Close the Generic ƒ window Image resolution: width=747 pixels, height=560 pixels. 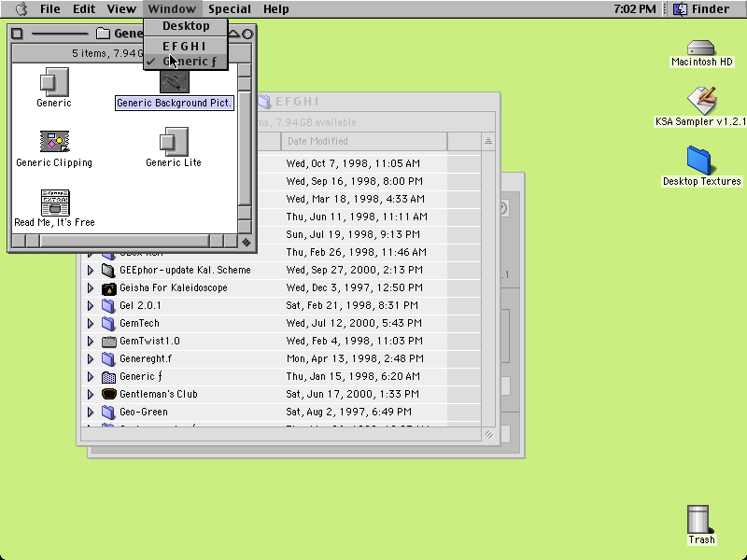(17, 34)
